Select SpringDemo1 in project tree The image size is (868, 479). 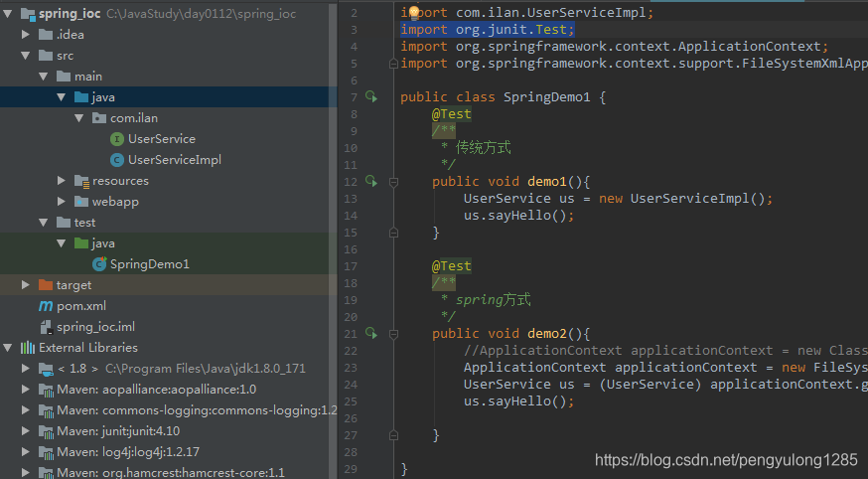tap(149, 264)
